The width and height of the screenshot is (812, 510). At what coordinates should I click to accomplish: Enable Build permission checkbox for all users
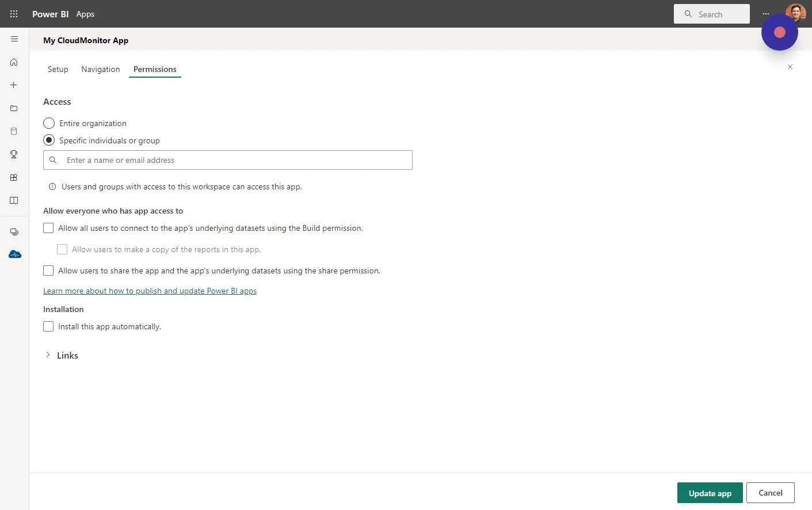coord(48,228)
